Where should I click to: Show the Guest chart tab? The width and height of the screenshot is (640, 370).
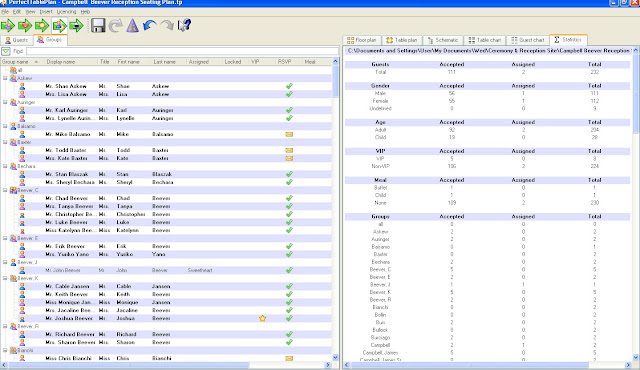click(x=527, y=40)
